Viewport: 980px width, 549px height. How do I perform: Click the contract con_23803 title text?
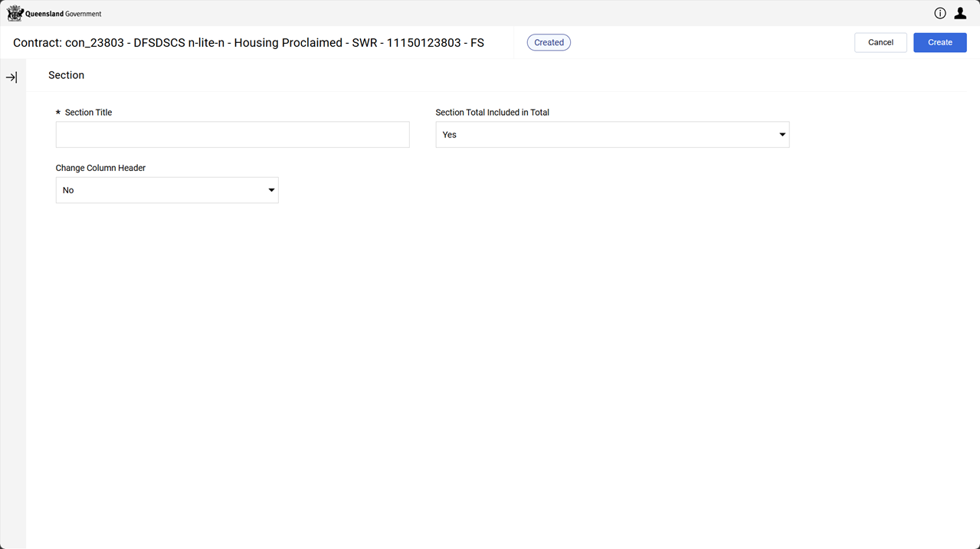coord(248,43)
